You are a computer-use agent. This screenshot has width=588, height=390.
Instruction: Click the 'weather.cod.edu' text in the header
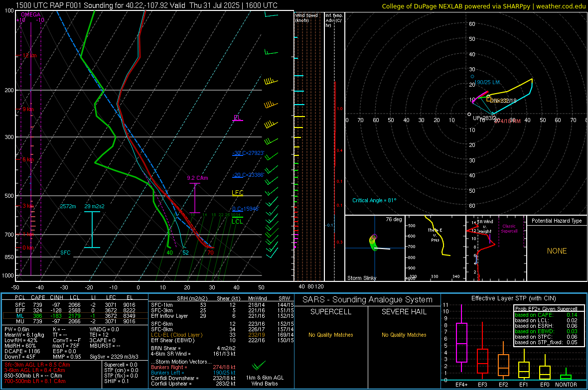click(x=561, y=6)
